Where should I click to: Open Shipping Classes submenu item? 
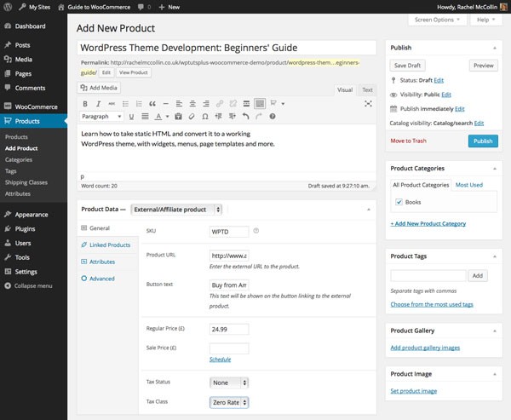point(26,182)
